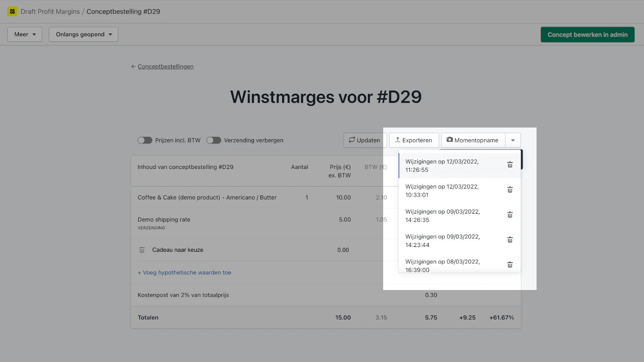The image size is (644, 362).
Task: Click the Demo shipping rate text
Action: pos(164,220)
